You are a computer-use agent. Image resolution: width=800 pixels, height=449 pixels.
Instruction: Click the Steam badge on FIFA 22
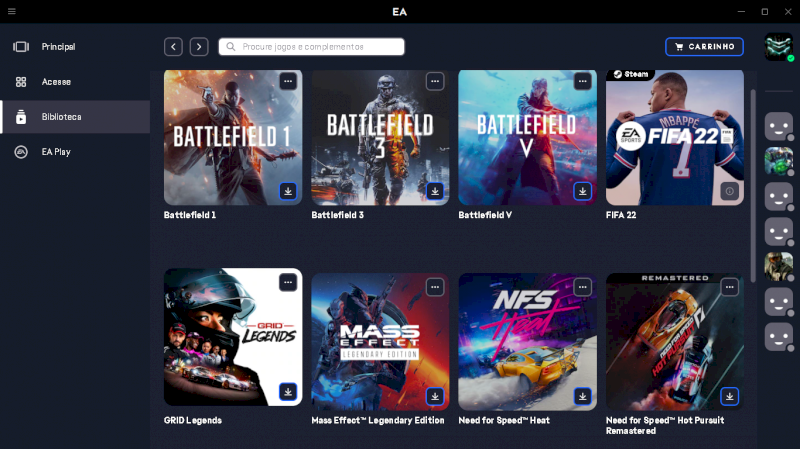coord(631,74)
